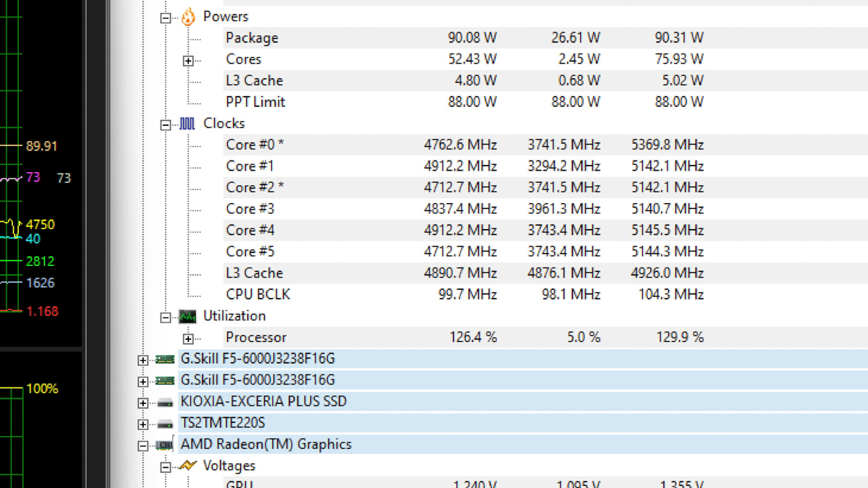Click PPT Limit current value 88.00 W

[x=472, y=102]
